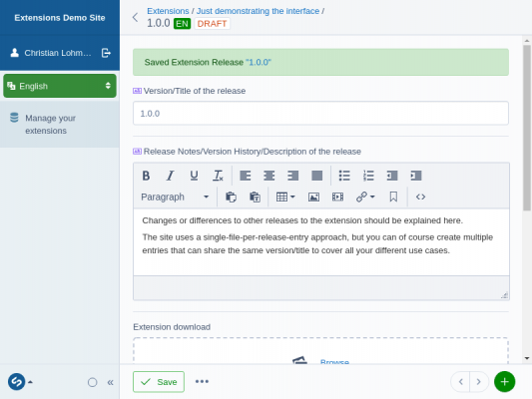532x399 pixels.
Task: Increase indent of paragraph
Action: [x=416, y=176]
